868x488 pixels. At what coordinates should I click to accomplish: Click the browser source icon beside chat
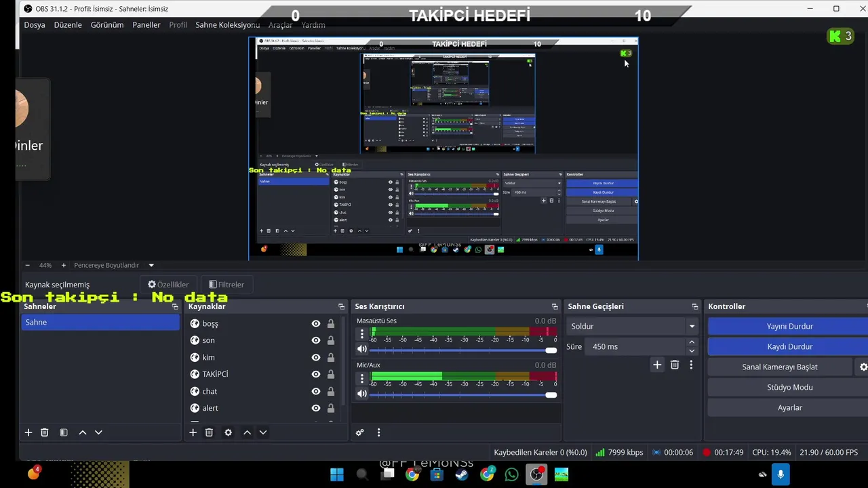click(x=195, y=391)
